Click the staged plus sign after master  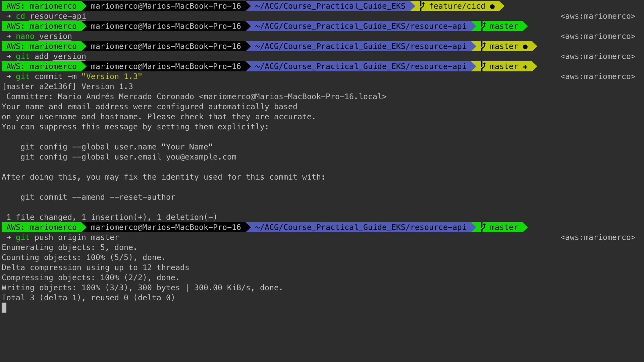[x=525, y=67]
